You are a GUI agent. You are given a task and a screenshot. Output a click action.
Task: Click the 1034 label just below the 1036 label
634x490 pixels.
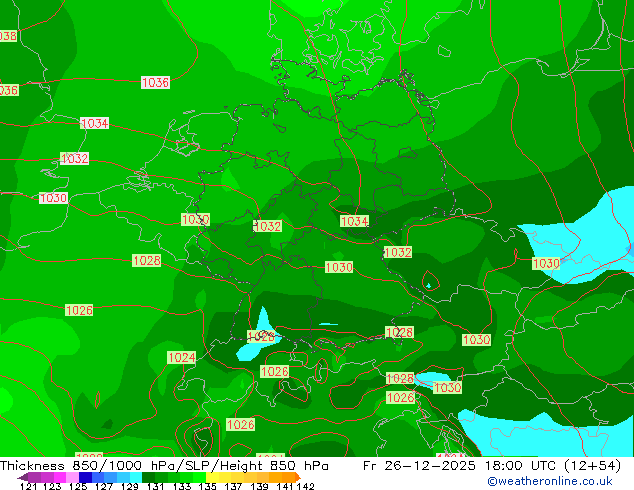tap(95, 123)
